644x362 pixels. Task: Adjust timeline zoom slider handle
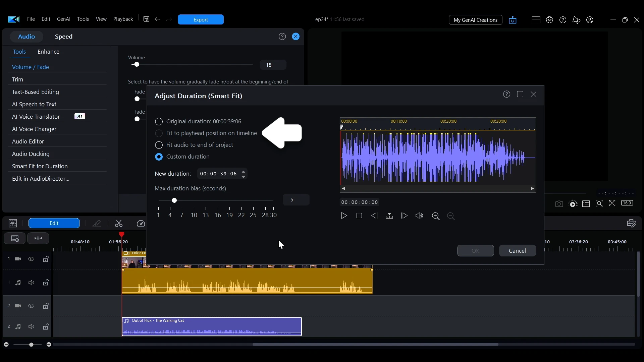(31, 345)
